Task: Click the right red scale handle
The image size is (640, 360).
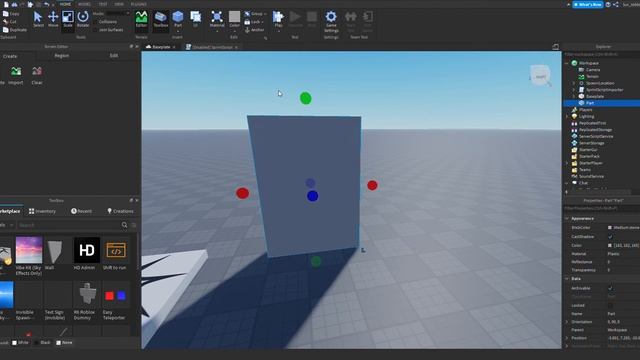Action: 372,185
